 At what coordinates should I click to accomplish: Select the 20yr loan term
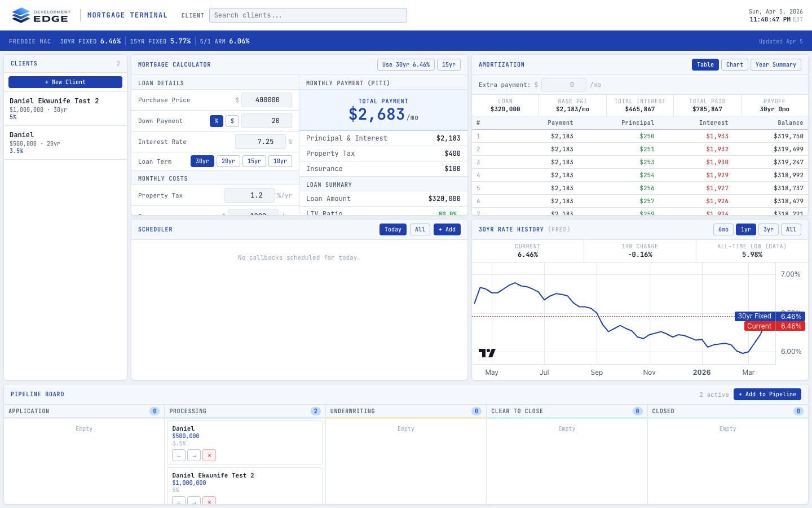(228, 161)
